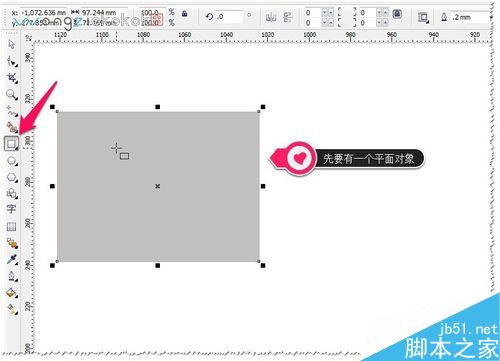Open the outline width .2 mm combo box
Screen dimensions: 500x361
471,17
